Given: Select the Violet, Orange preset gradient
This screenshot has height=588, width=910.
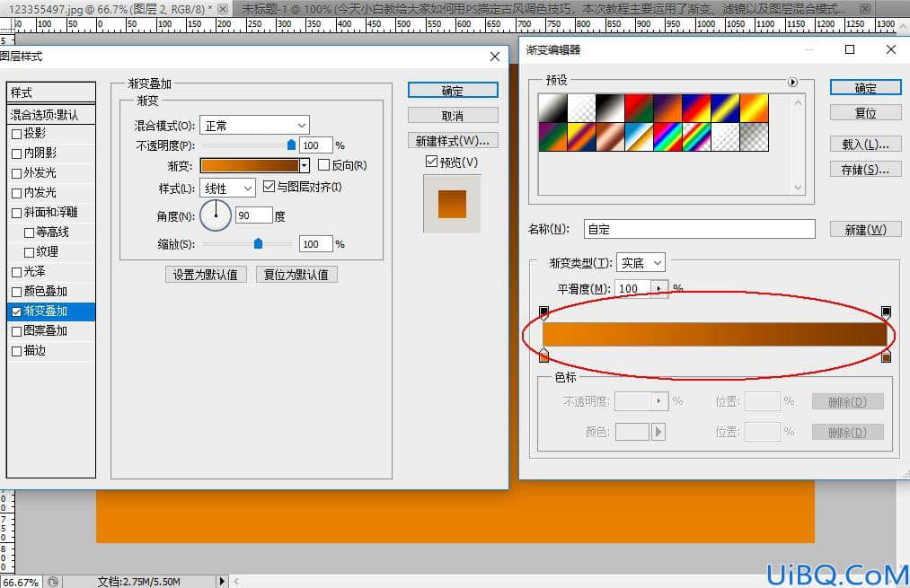Looking at the screenshot, I should point(667,109).
